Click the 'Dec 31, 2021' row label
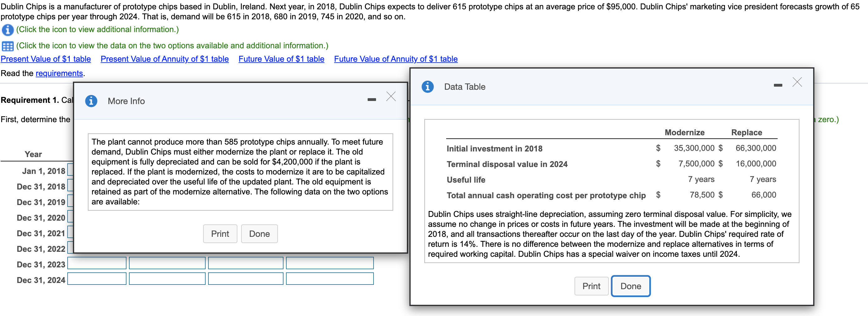Viewport: 868px width, 316px height. coord(41,233)
